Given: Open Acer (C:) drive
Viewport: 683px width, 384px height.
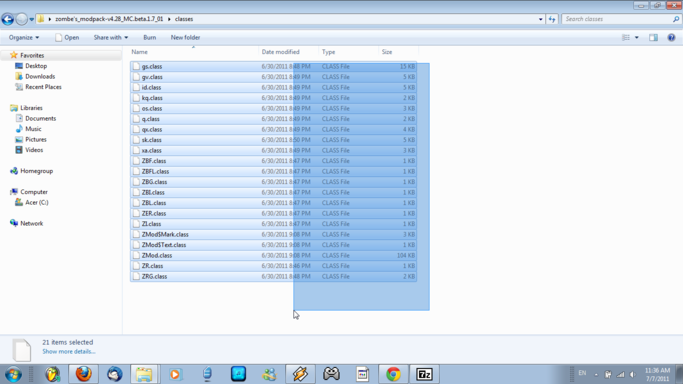Looking at the screenshot, I should [37, 202].
